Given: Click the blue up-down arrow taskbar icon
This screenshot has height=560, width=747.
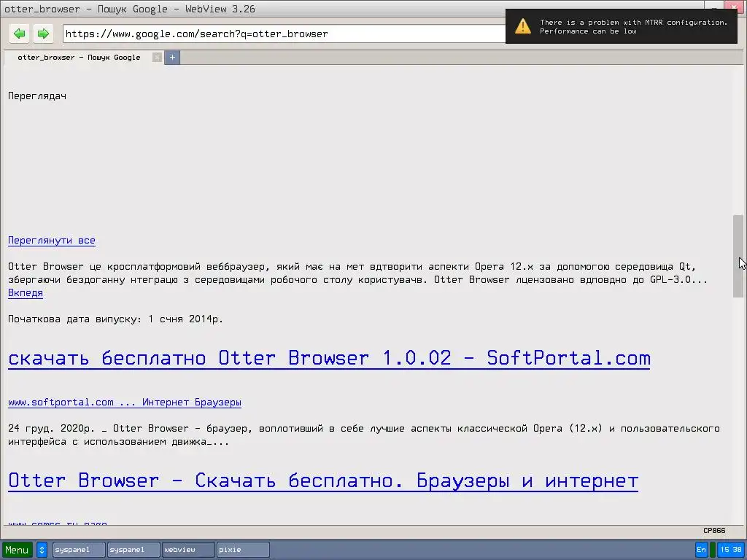Looking at the screenshot, I should tap(42, 550).
